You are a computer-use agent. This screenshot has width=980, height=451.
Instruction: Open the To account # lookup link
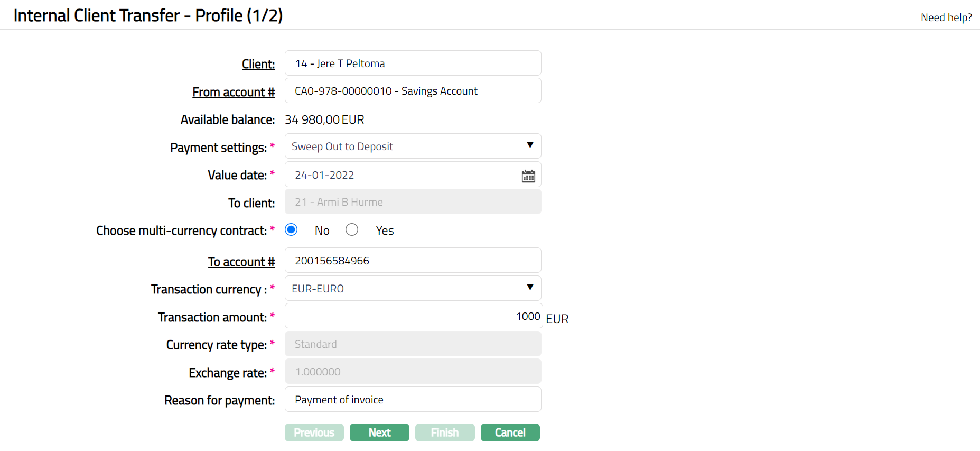[241, 262]
